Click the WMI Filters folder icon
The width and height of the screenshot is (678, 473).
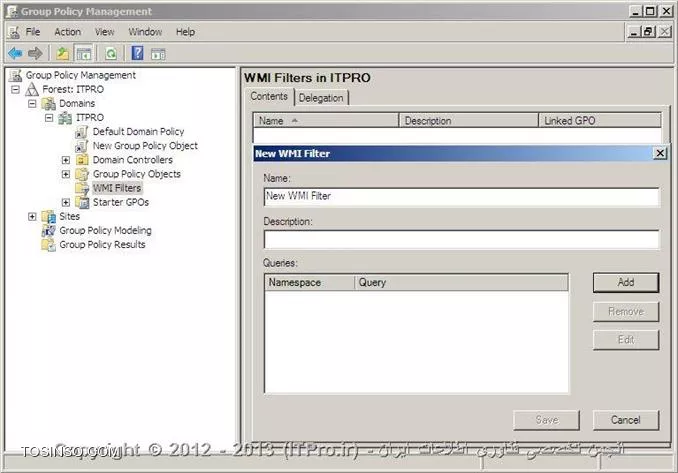82,188
